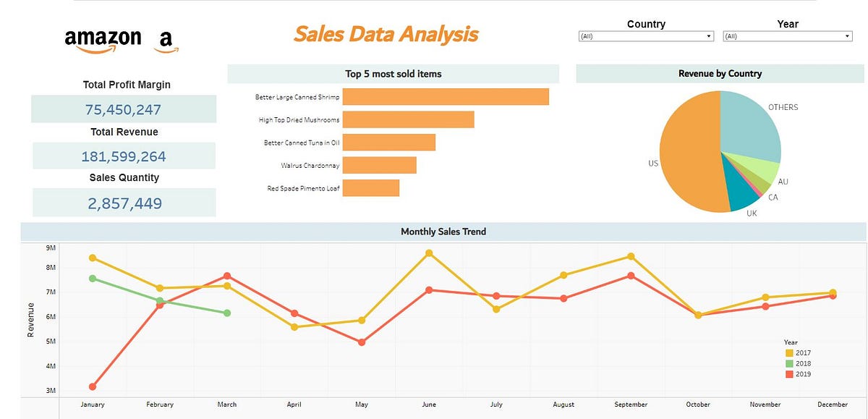Viewport: 868px width, 419px height.
Task: Select the US slice in the pie chart
Action: coord(691,152)
